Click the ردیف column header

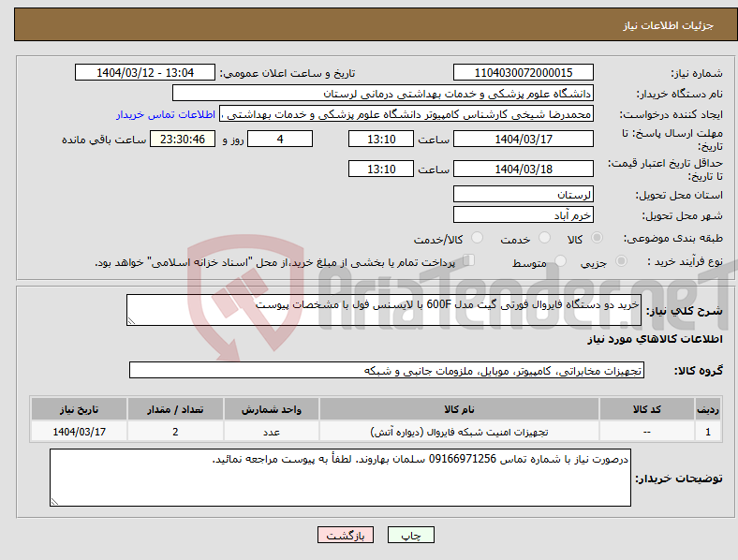click(x=708, y=409)
